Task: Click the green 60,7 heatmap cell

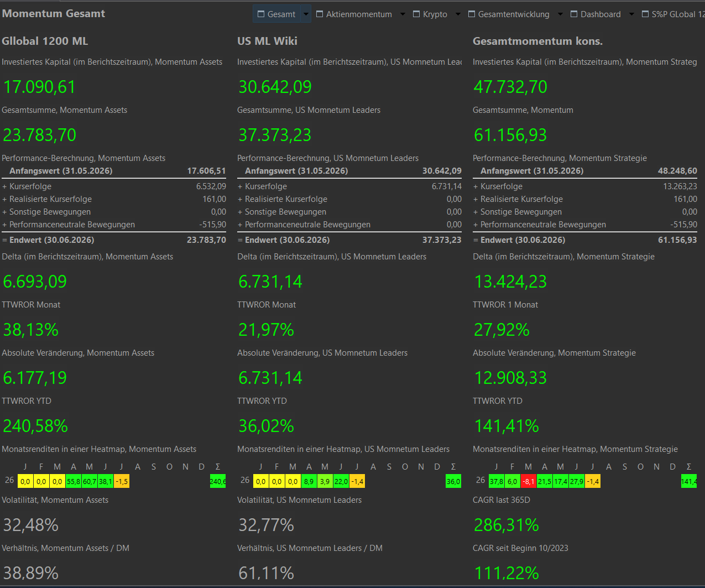Action: click(x=90, y=481)
